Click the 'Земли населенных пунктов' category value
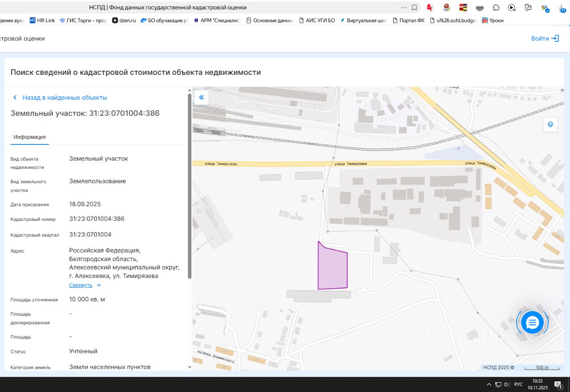 [110, 367]
